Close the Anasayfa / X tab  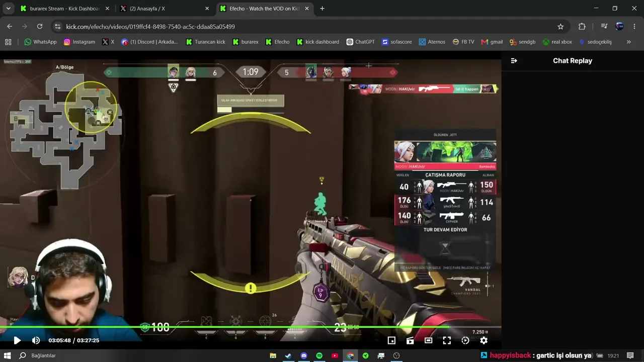coord(207,9)
